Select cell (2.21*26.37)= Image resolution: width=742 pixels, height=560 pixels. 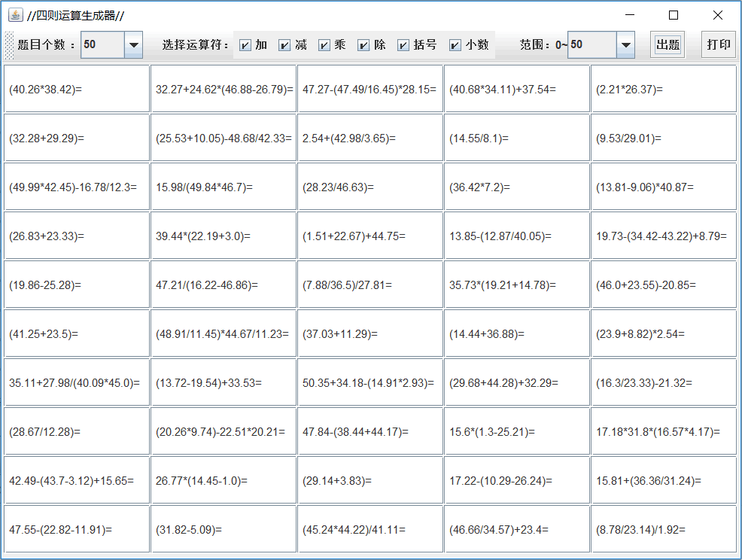click(664, 89)
